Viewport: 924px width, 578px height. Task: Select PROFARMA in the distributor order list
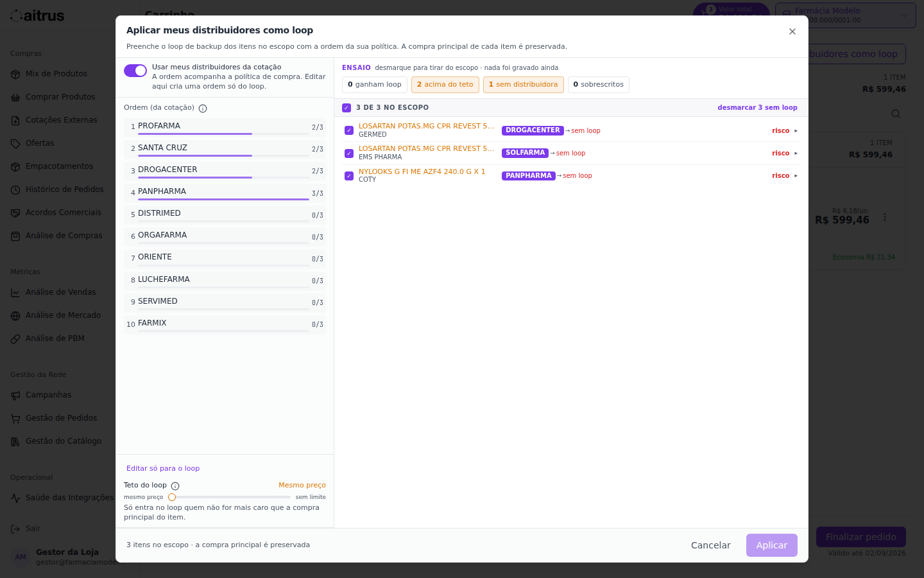tap(225, 127)
